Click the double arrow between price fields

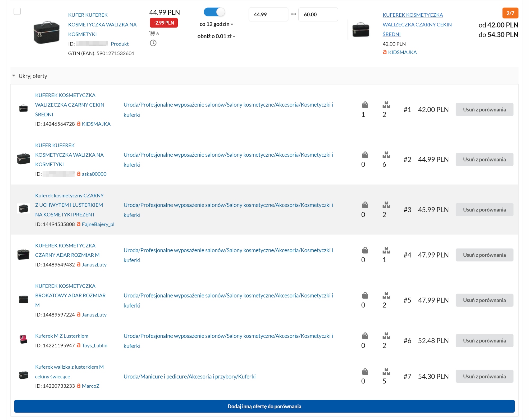[293, 14]
